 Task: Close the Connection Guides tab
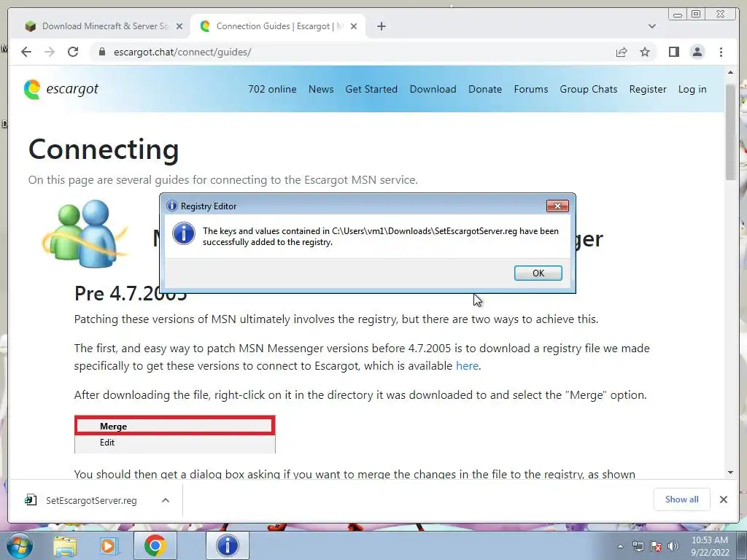(354, 26)
